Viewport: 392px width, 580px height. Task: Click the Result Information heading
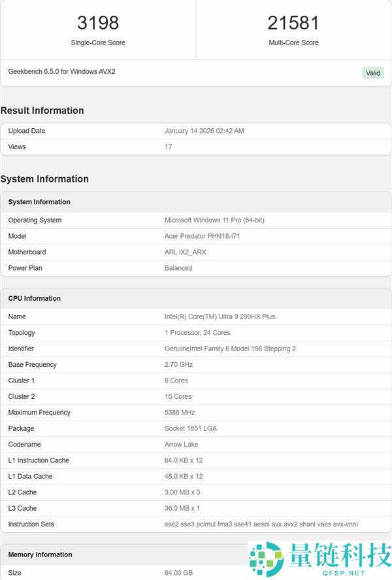[42, 111]
